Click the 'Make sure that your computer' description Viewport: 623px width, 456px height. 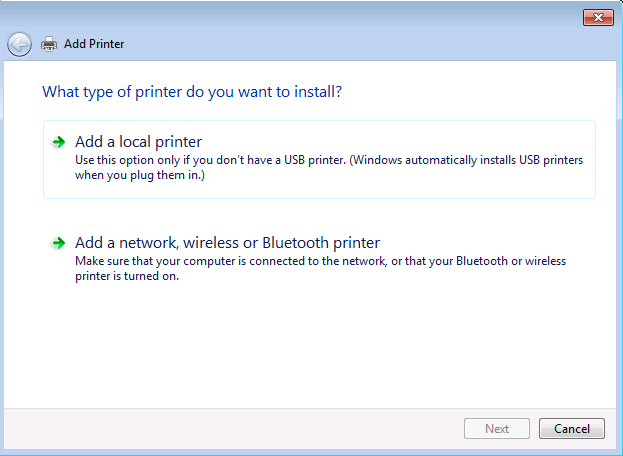pyautogui.click(x=321, y=261)
